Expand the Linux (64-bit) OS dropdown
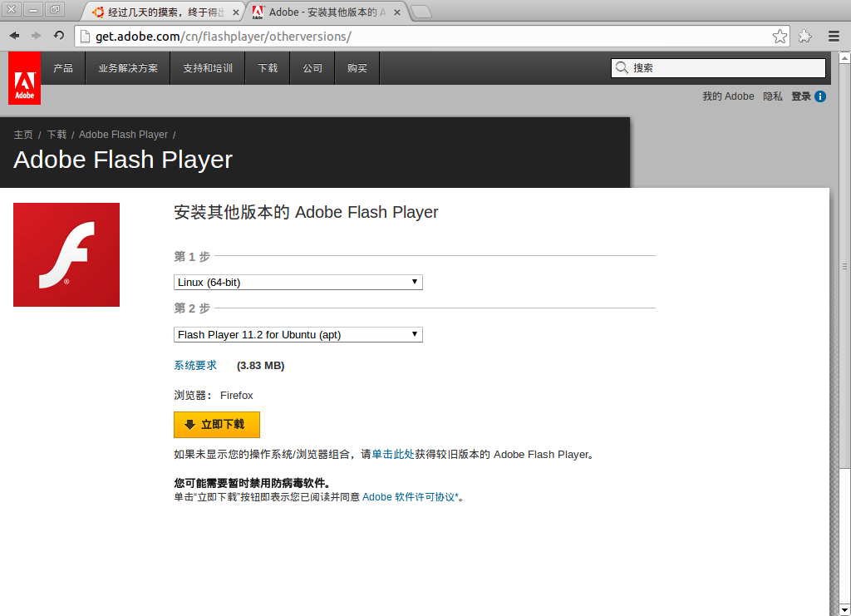Image resolution: width=851 pixels, height=616 pixels. [x=298, y=282]
